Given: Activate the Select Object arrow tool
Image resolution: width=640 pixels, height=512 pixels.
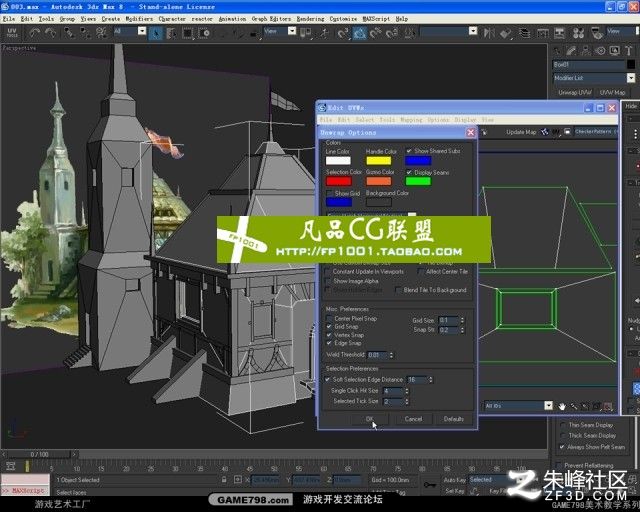Looking at the screenshot, I should [x=156, y=33].
